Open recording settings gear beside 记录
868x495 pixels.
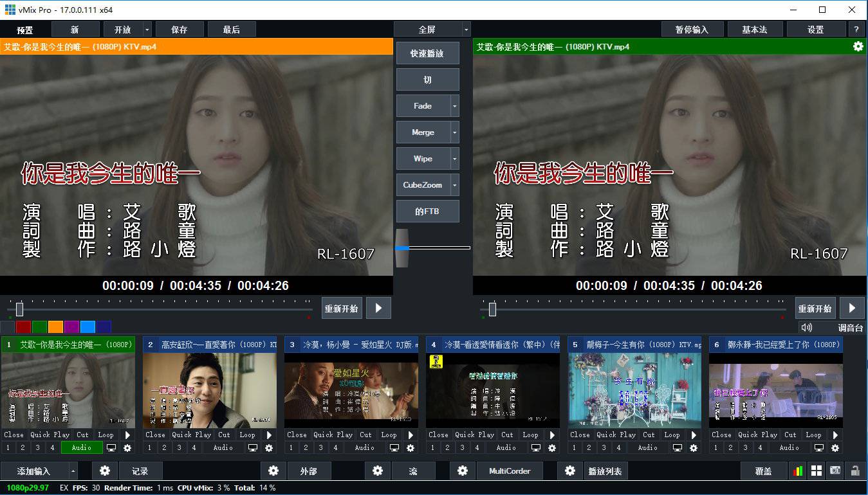click(105, 471)
